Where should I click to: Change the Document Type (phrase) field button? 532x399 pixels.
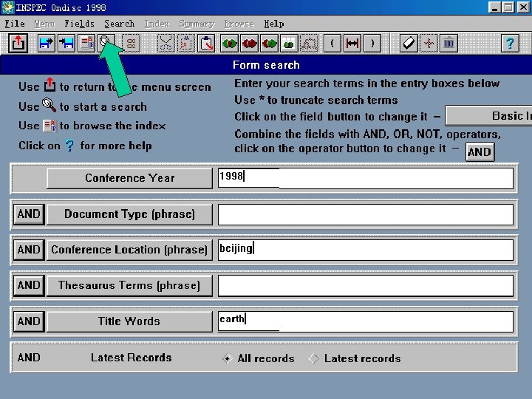pos(129,214)
